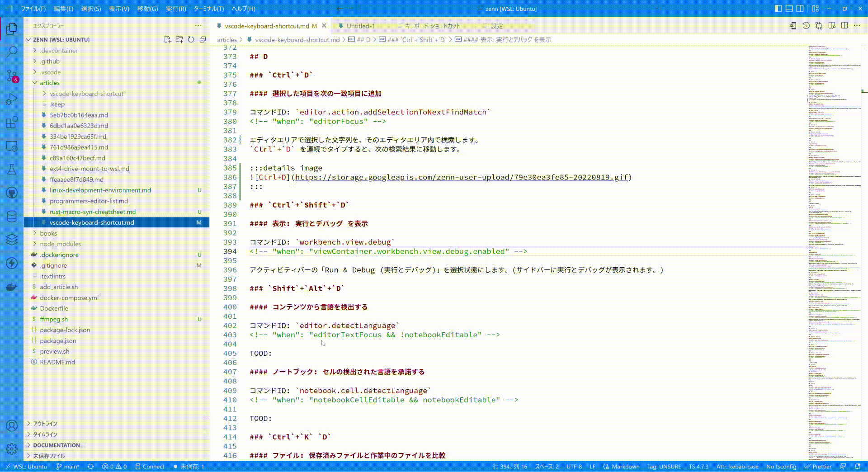Switch to the キーボード ショートカット tab
868x472 pixels.
433,26
